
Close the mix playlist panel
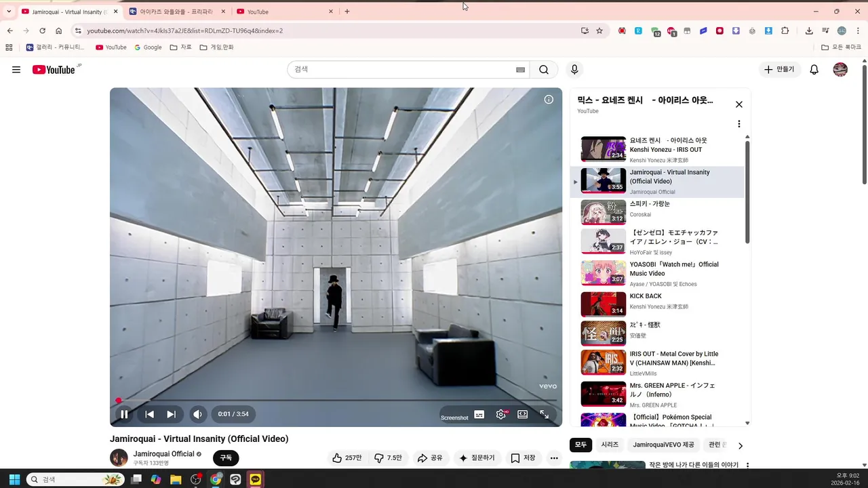(739, 104)
